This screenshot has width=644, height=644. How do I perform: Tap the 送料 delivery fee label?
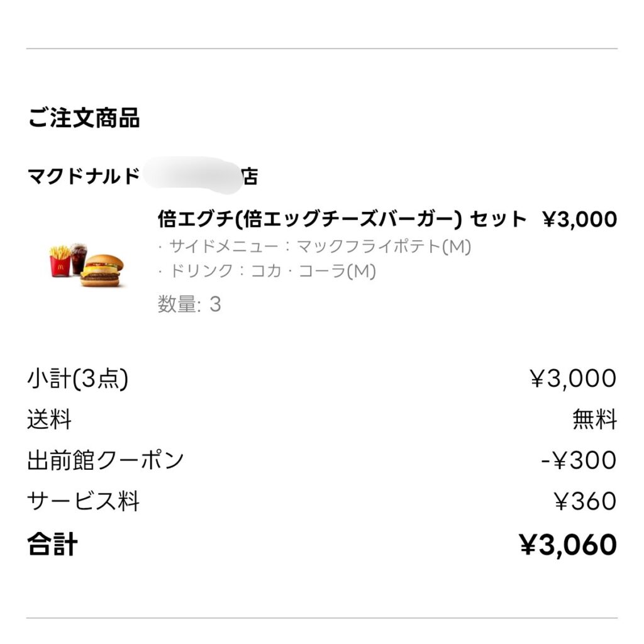[x=49, y=419]
